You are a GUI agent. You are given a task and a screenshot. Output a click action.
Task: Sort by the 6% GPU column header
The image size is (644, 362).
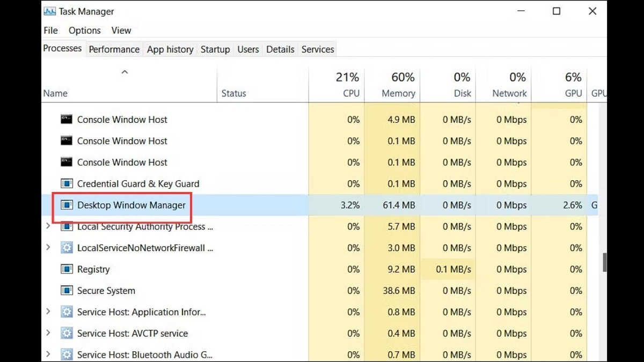point(560,85)
